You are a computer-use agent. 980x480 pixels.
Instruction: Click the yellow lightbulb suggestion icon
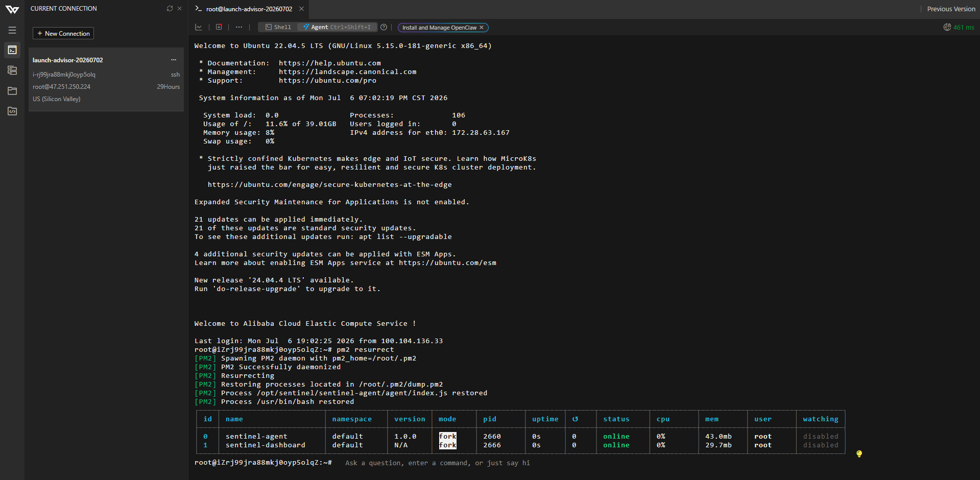tap(859, 454)
